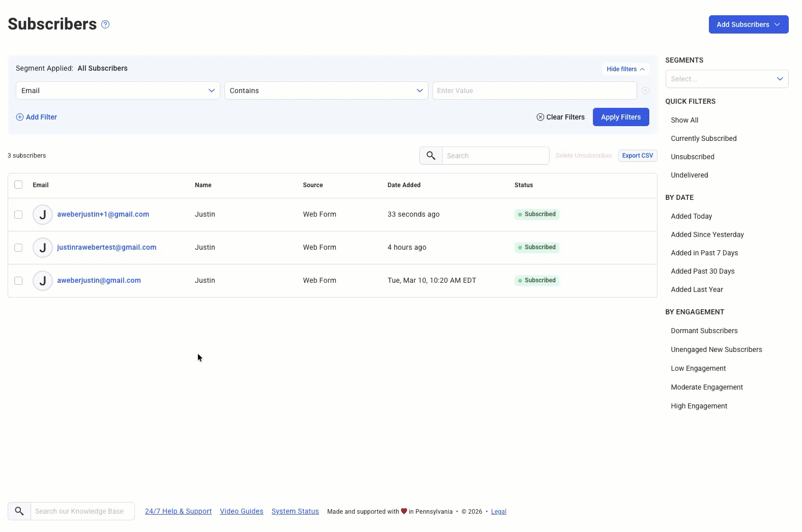This screenshot has height=532, width=802.
Task: Click the plus icon for Add Filter
Action: (20, 117)
